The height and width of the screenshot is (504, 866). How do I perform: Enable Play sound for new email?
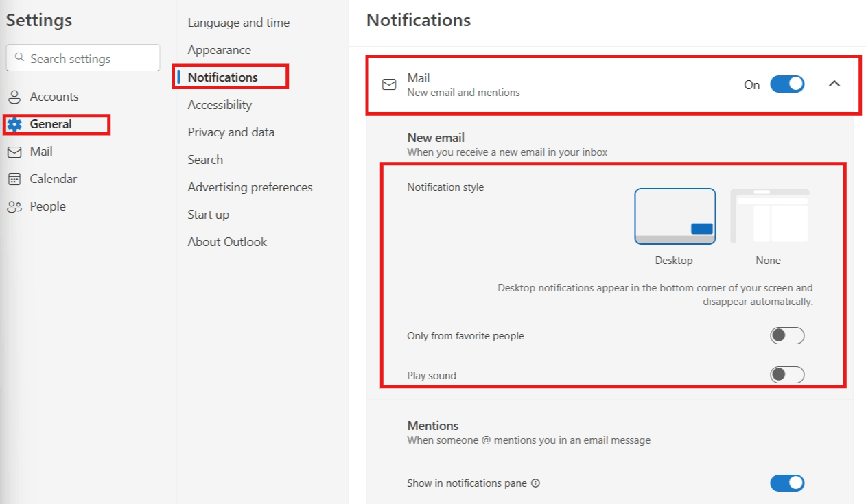[x=787, y=374]
